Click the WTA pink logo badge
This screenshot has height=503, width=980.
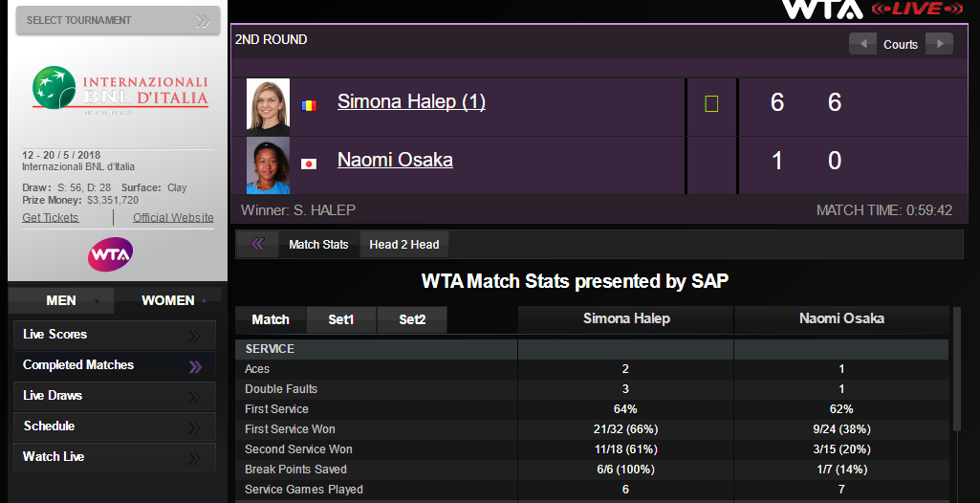111,253
